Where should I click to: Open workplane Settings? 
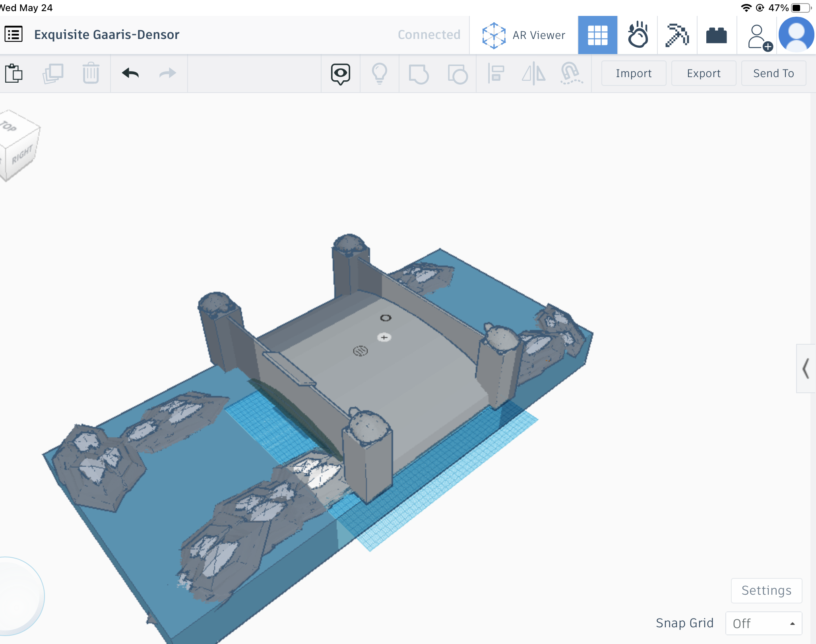click(766, 590)
